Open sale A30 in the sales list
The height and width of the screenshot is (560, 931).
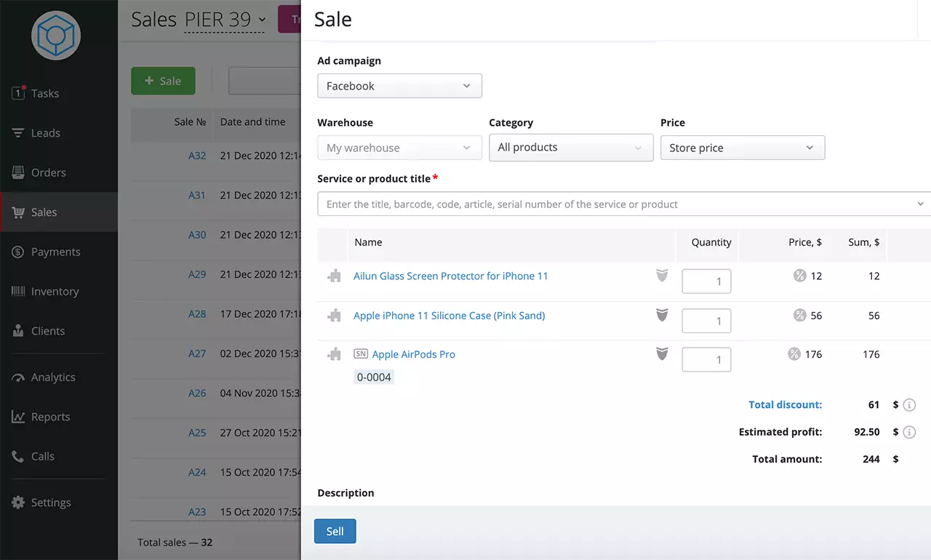pos(197,235)
